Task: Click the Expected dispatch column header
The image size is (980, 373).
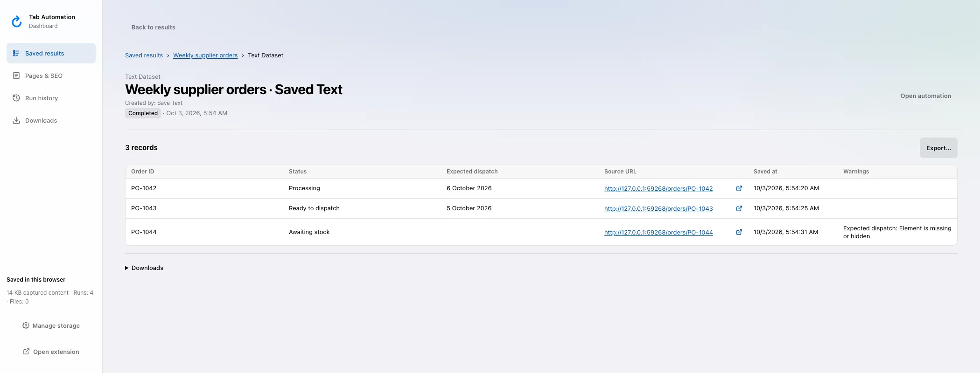Action: [x=472, y=172]
